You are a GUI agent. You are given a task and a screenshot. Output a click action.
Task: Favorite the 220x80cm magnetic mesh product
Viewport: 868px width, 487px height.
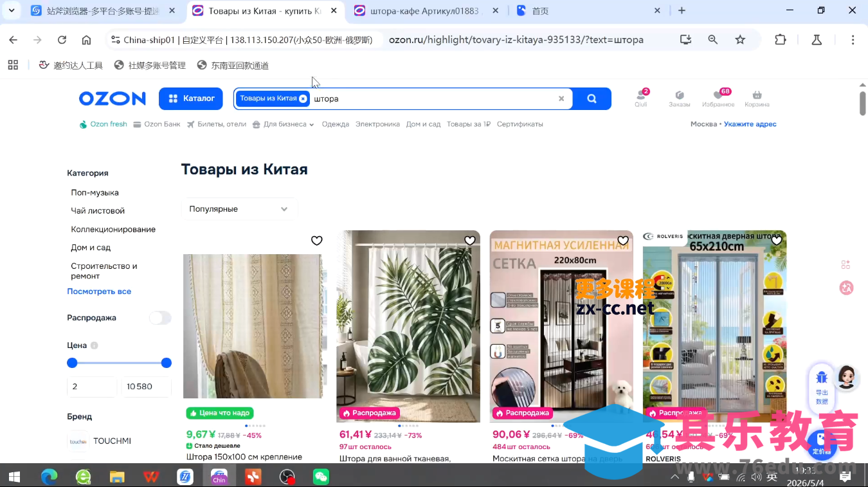pos(623,241)
